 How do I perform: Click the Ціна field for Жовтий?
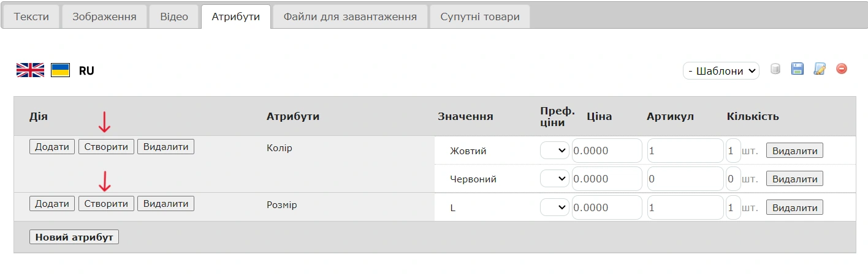(x=606, y=151)
